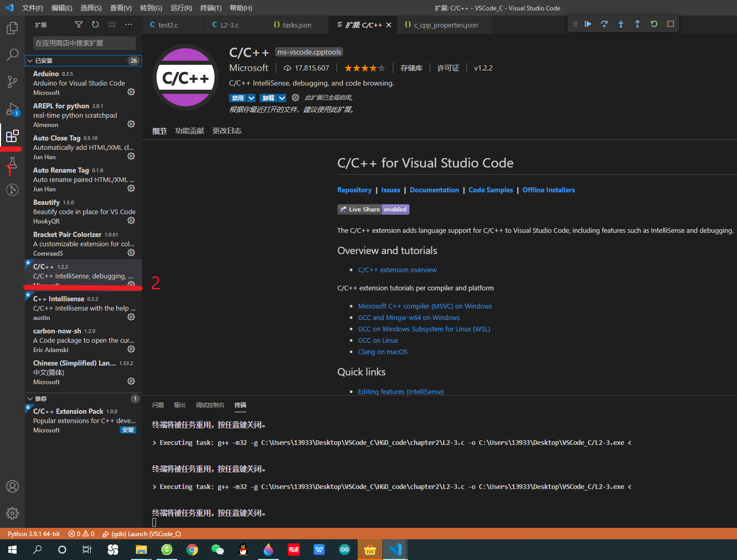The height and width of the screenshot is (560, 737).
Task: Open the Explorer view in activity bar
Action: [x=12, y=27]
